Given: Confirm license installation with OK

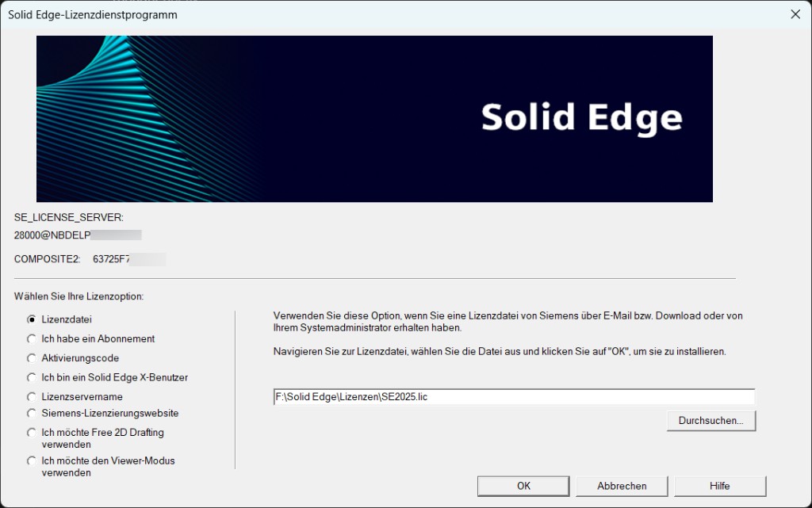Looking at the screenshot, I should (523, 487).
